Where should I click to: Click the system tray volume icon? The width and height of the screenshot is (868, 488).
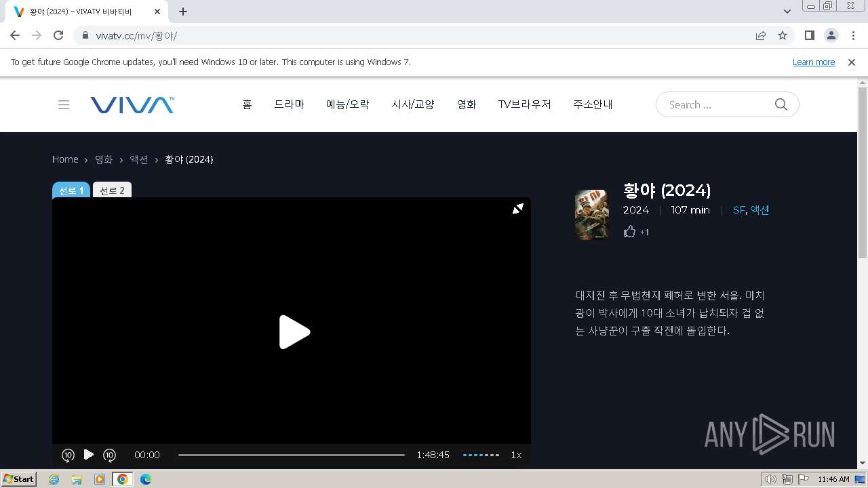[771, 479]
